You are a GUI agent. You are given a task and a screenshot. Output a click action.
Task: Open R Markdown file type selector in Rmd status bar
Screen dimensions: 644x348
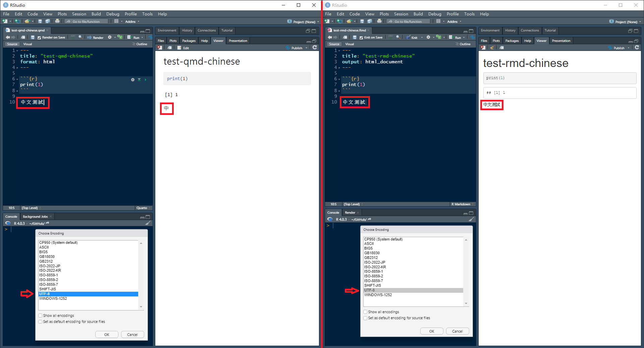point(463,204)
